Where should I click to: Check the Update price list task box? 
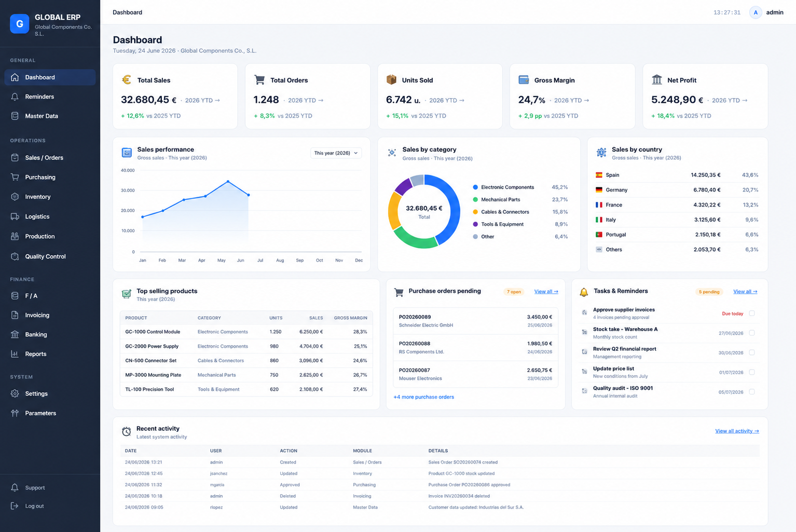(x=752, y=372)
